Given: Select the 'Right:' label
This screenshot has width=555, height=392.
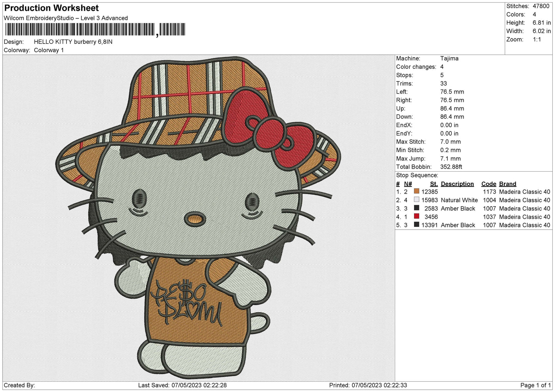Looking at the screenshot, I should pyautogui.click(x=404, y=100).
